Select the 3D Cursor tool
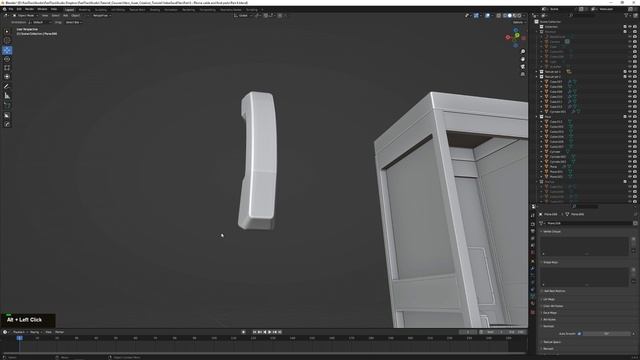The height and width of the screenshot is (360, 640). [7, 40]
